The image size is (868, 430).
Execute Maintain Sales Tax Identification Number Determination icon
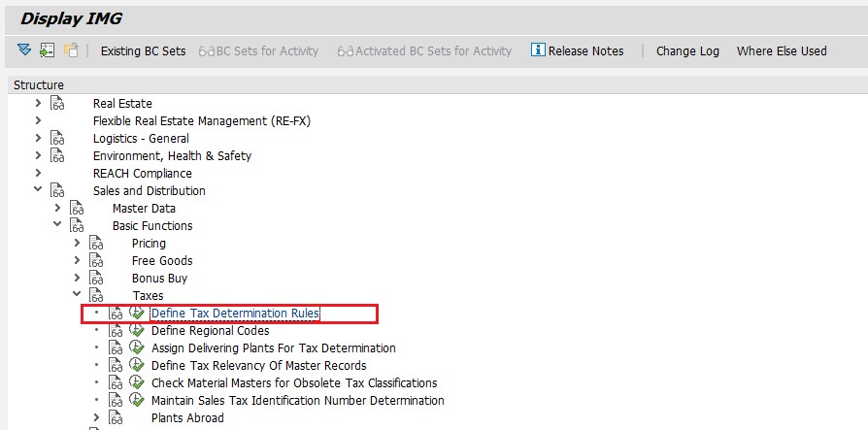point(137,401)
